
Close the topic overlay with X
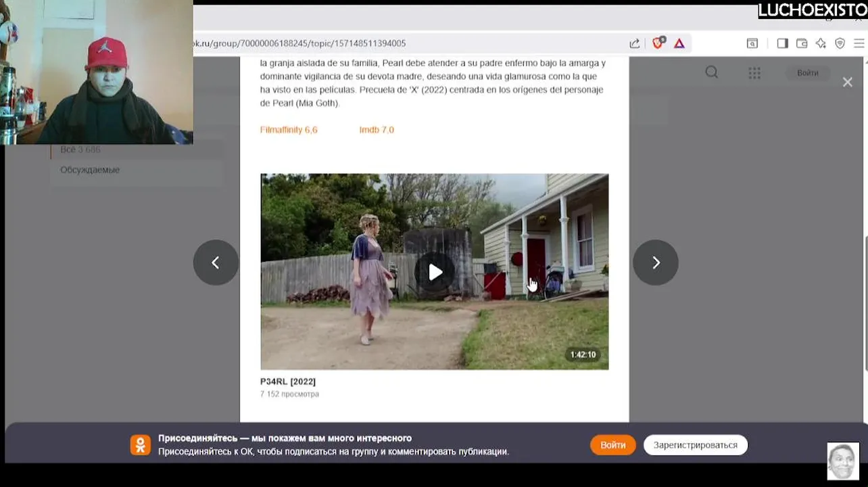point(847,82)
